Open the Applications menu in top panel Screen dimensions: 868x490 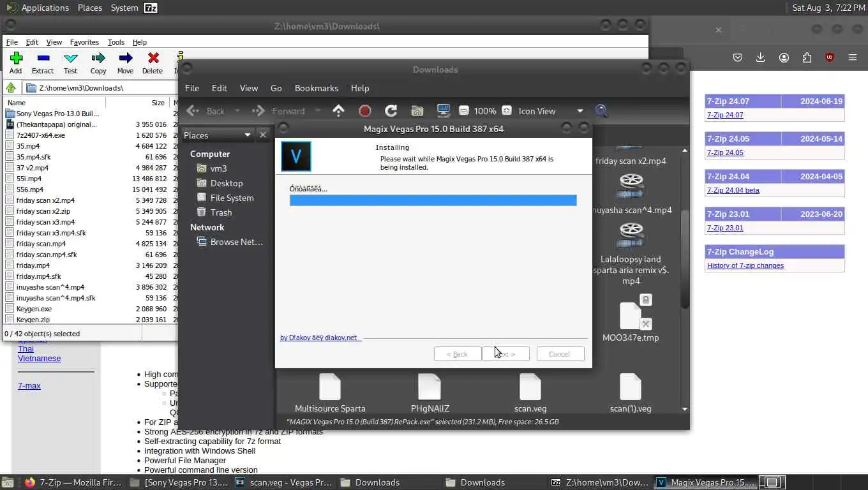point(45,8)
